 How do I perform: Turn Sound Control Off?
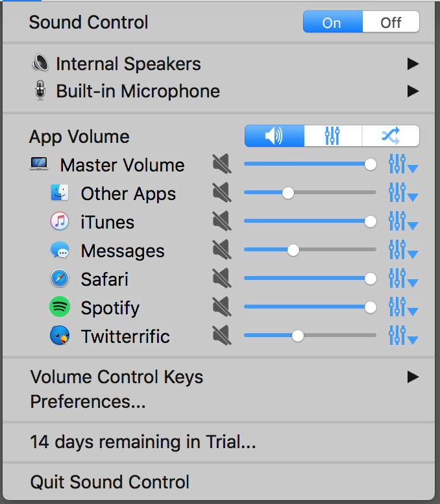point(391,22)
